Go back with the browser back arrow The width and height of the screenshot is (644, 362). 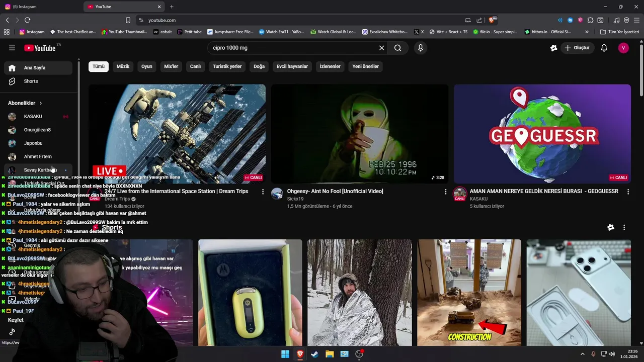click(x=8, y=20)
